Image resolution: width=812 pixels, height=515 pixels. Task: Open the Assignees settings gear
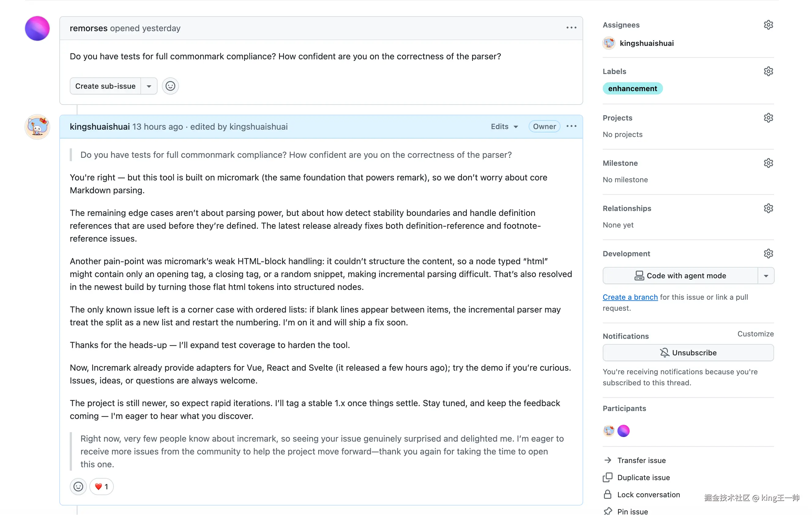point(768,25)
